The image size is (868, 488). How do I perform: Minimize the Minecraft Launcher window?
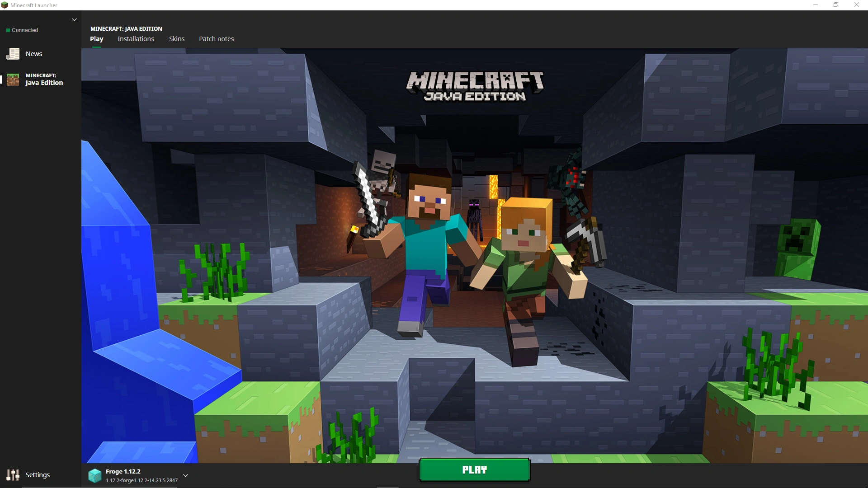click(816, 5)
